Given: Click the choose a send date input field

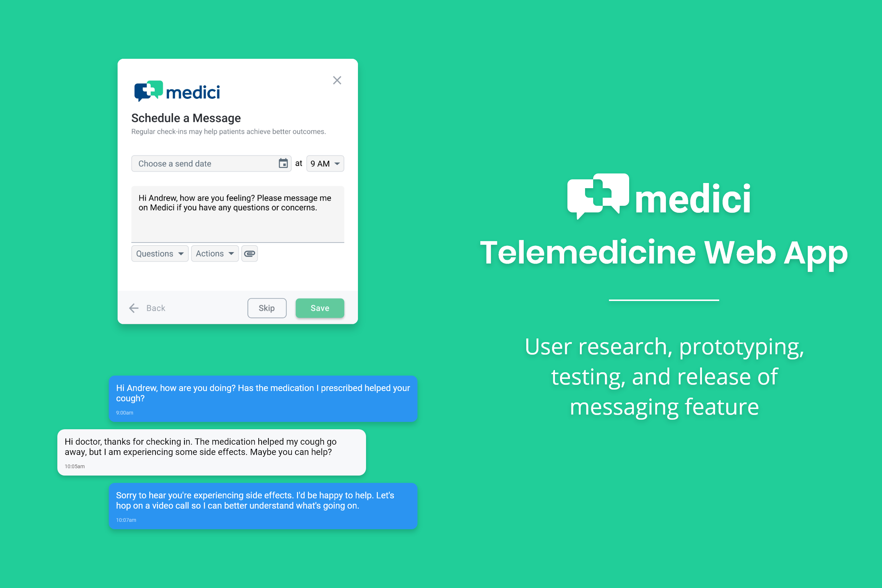Looking at the screenshot, I should point(206,164).
